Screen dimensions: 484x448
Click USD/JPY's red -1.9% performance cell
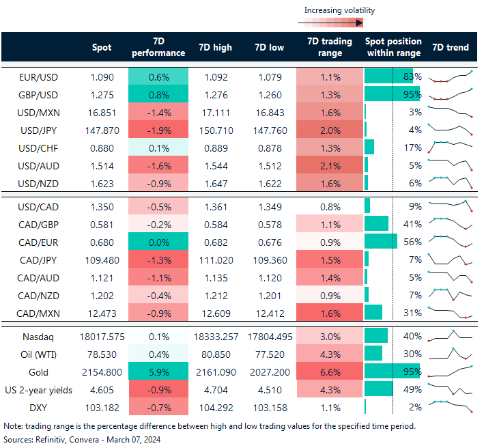[157, 128]
